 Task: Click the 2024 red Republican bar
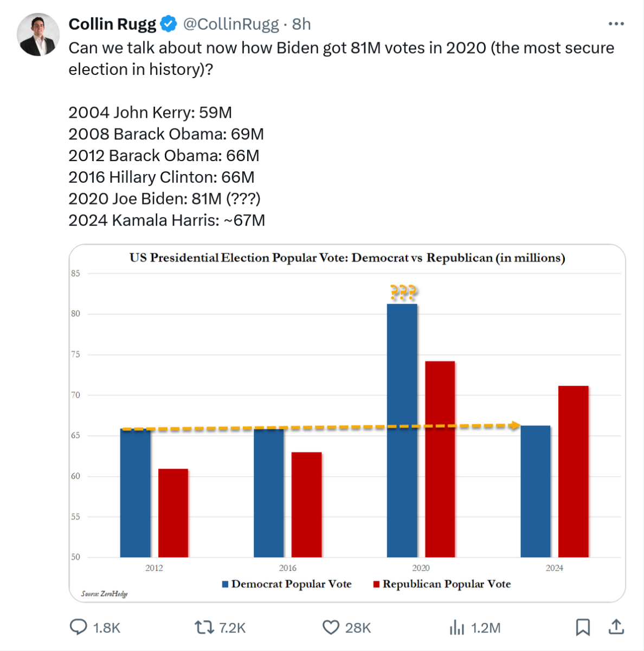(573, 471)
